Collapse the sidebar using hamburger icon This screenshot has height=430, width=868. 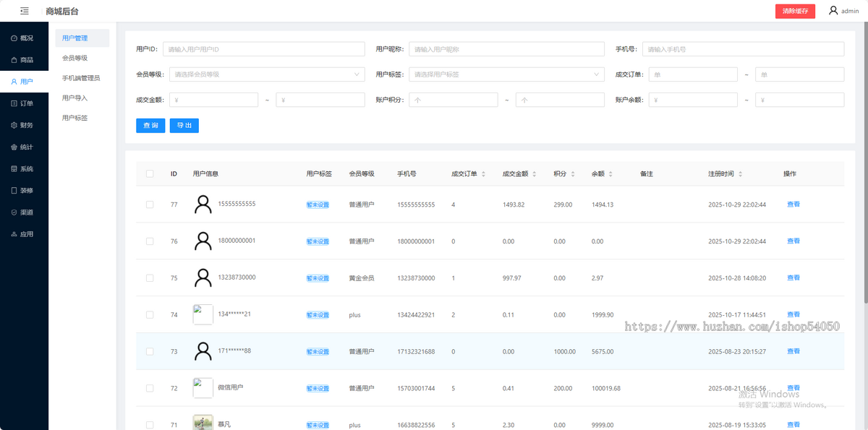point(24,11)
